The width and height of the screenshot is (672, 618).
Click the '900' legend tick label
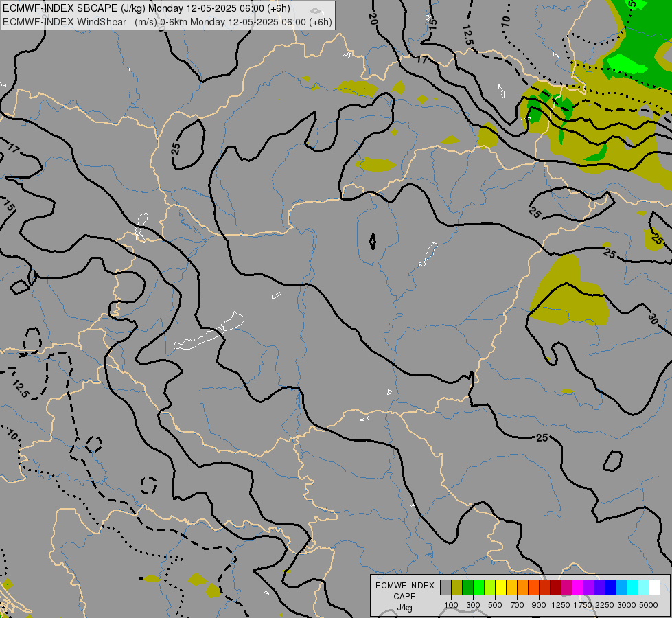pos(539,605)
